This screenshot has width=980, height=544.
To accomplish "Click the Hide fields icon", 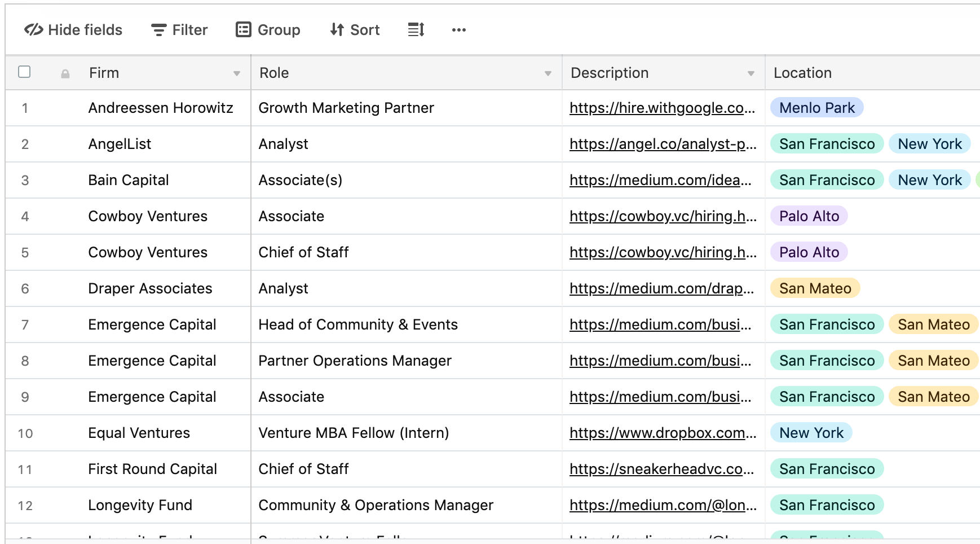I will 33,29.
